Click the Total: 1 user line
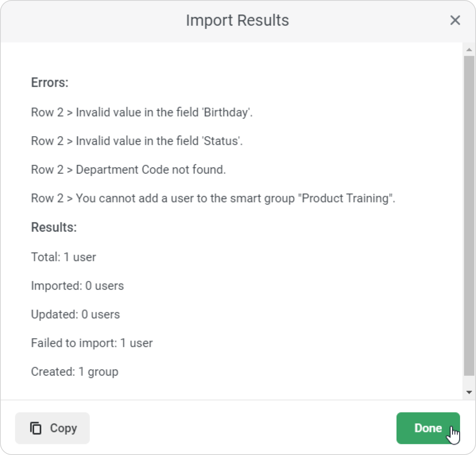 pyautogui.click(x=64, y=257)
